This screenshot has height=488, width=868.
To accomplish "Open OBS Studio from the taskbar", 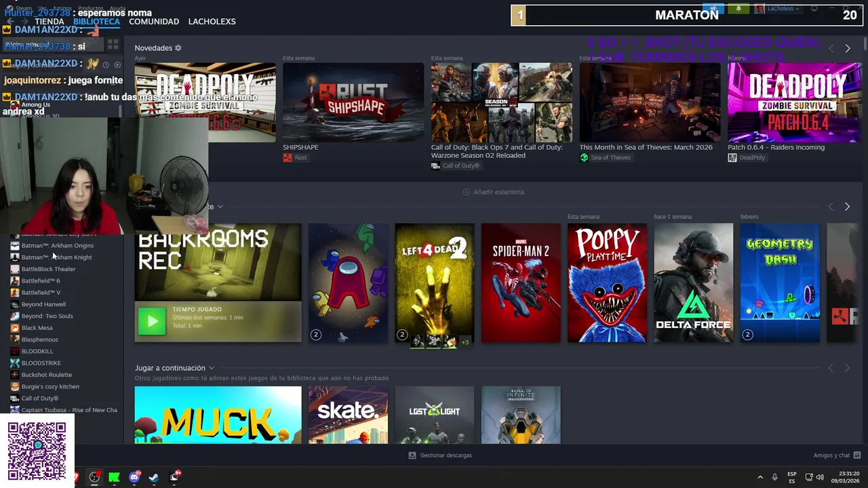I will tap(94, 477).
